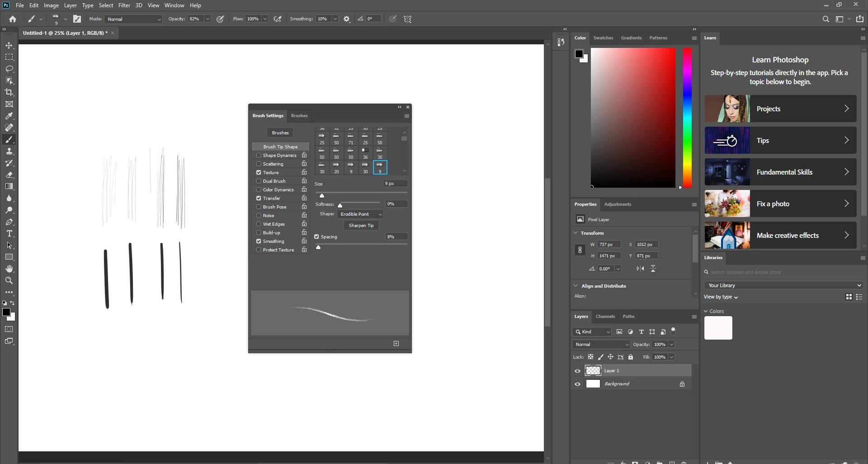This screenshot has width=868, height=464.
Task: Toggle airbrush-style build-up icon
Action: (x=278, y=19)
